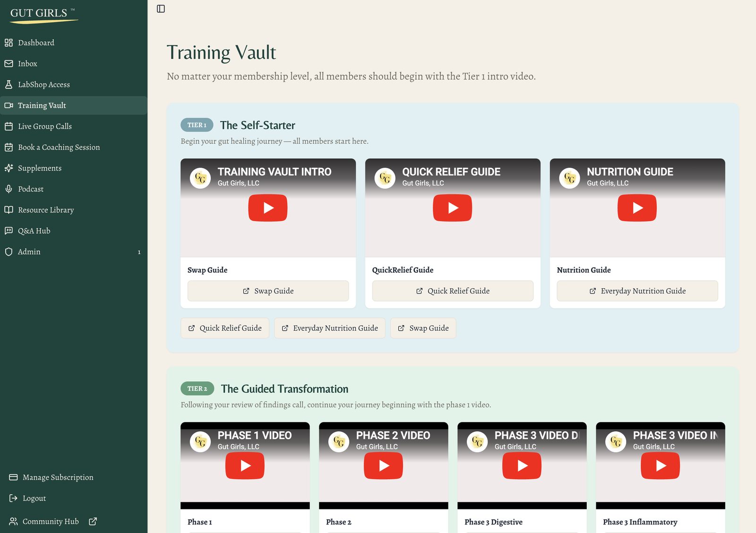The width and height of the screenshot is (756, 533).
Task: Navigate to Supplements
Action: [x=74, y=168]
